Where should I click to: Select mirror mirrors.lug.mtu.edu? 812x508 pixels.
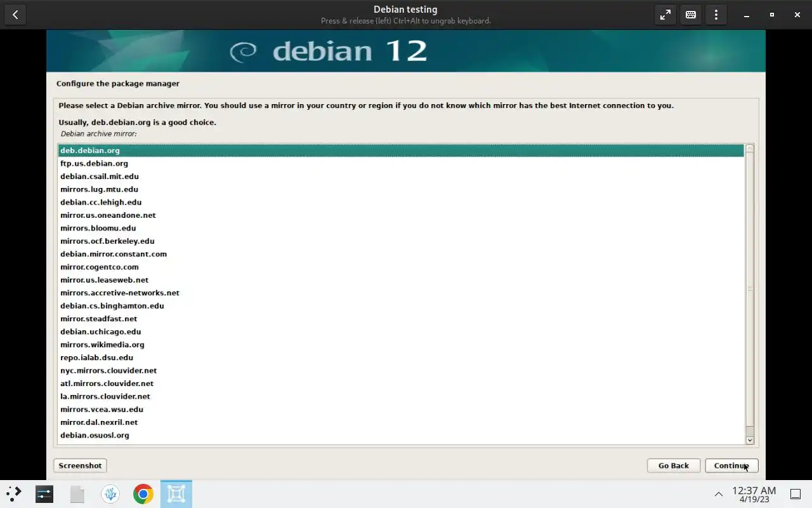click(x=400, y=189)
